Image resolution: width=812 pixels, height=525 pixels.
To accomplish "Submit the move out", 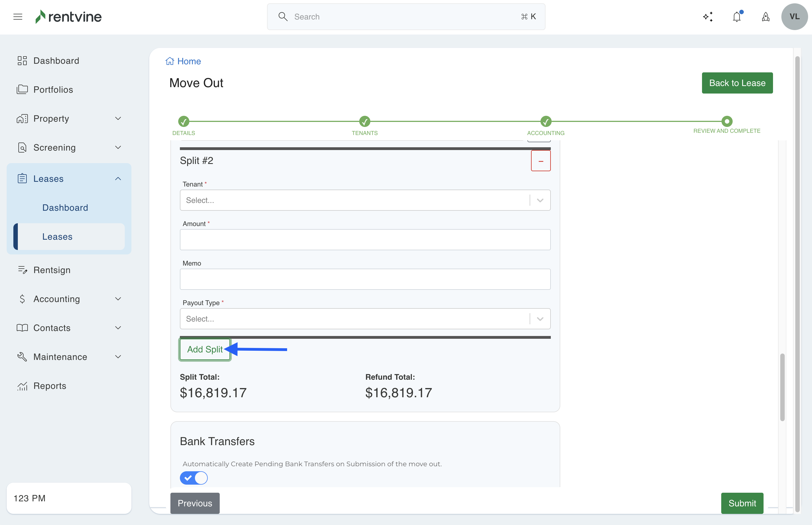I will [742, 503].
